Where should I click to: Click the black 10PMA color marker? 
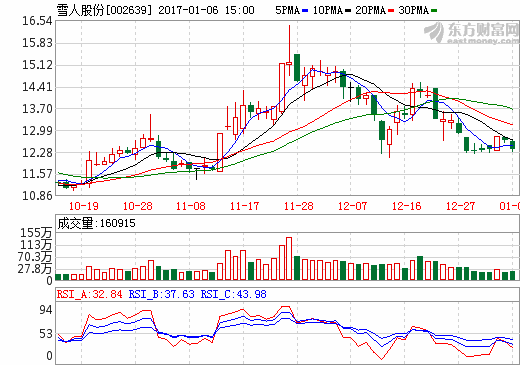[348, 11]
